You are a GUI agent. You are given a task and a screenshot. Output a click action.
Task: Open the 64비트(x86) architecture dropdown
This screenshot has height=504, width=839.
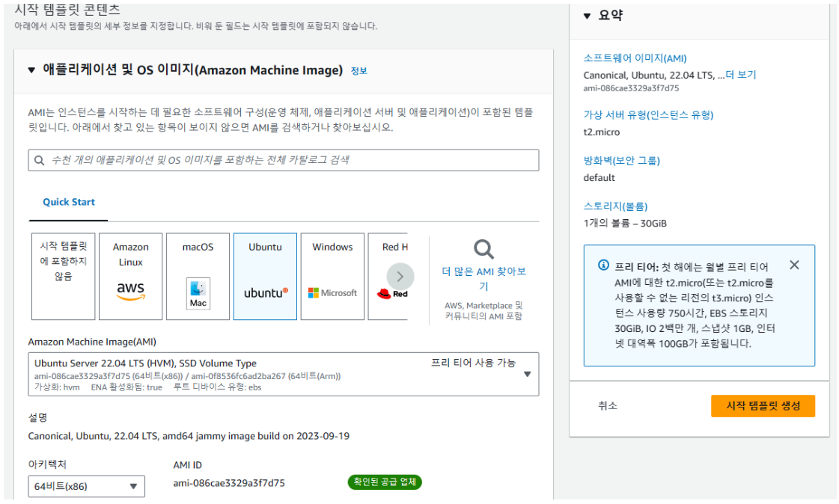point(86,486)
